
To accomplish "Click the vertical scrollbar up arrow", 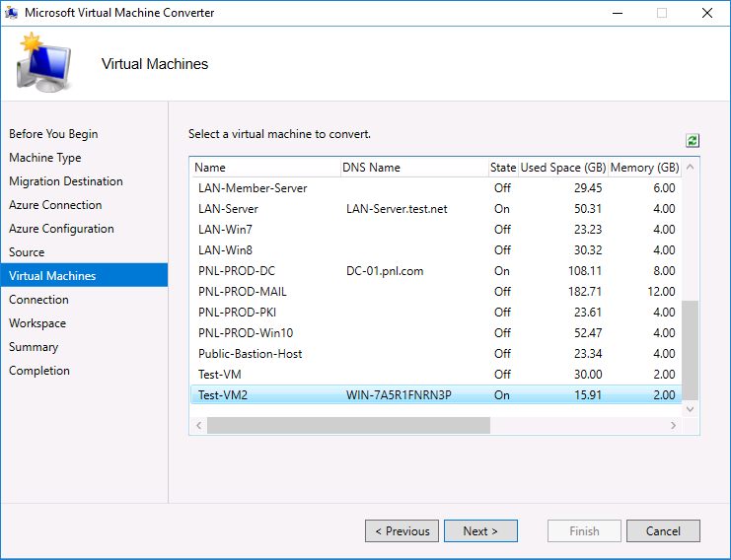I will coord(690,167).
